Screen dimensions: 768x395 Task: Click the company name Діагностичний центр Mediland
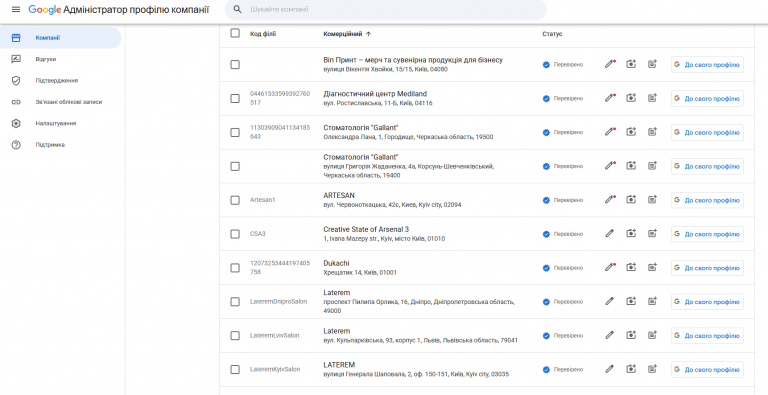coord(375,94)
